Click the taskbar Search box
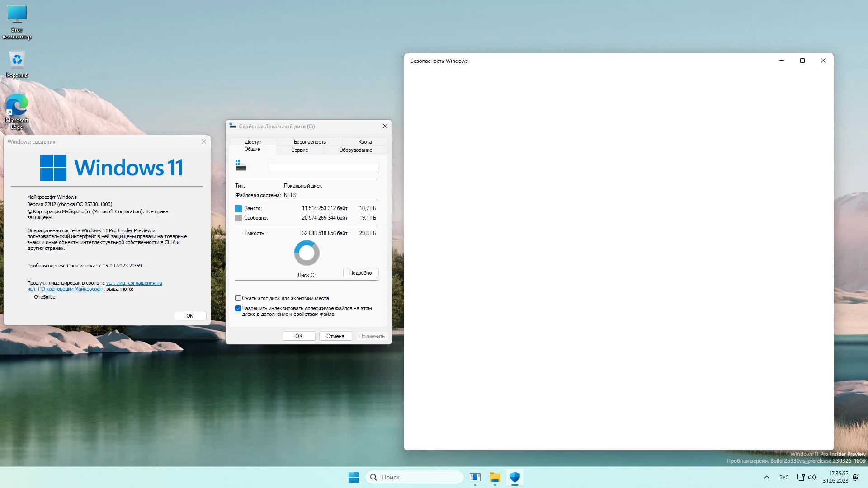Image resolution: width=868 pixels, height=488 pixels. (x=414, y=477)
